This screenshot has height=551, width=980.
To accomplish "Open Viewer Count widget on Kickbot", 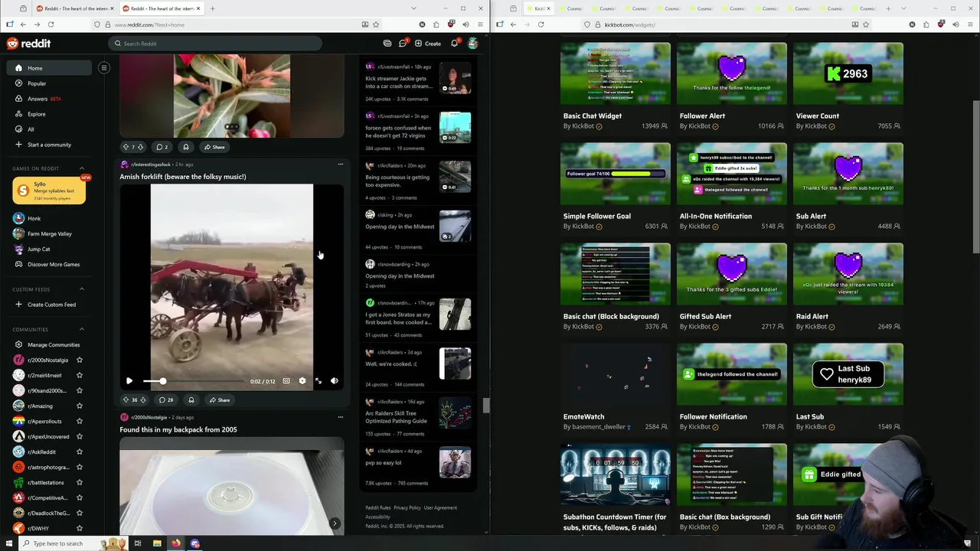I will coord(848,73).
